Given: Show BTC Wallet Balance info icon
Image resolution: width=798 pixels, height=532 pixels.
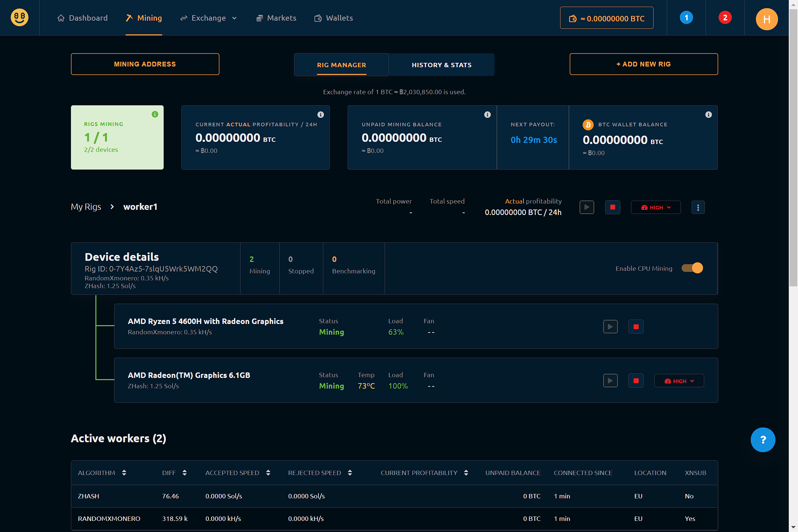Looking at the screenshot, I should coord(708,115).
